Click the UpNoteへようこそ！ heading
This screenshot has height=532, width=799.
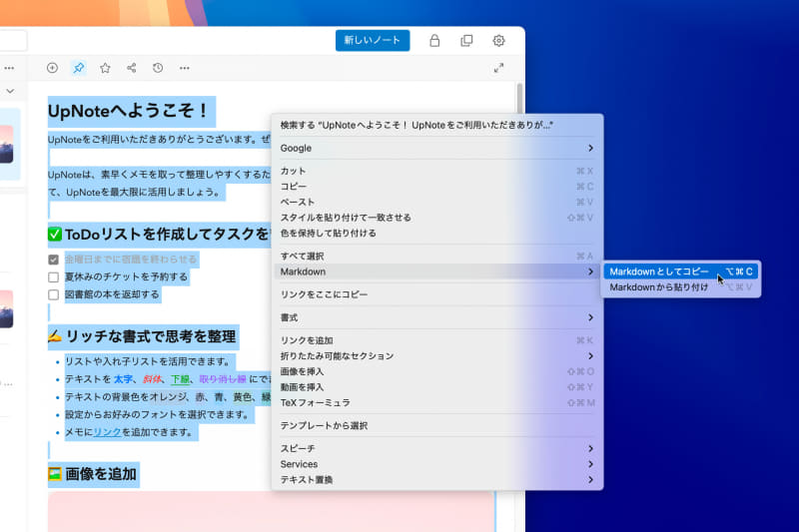[129, 111]
